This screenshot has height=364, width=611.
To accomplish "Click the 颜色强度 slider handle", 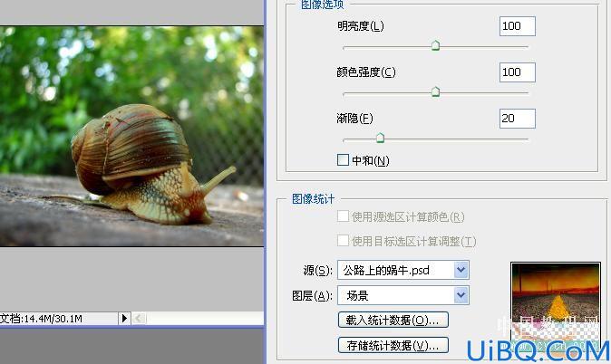I will pyautogui.click(x=435, y=91).
